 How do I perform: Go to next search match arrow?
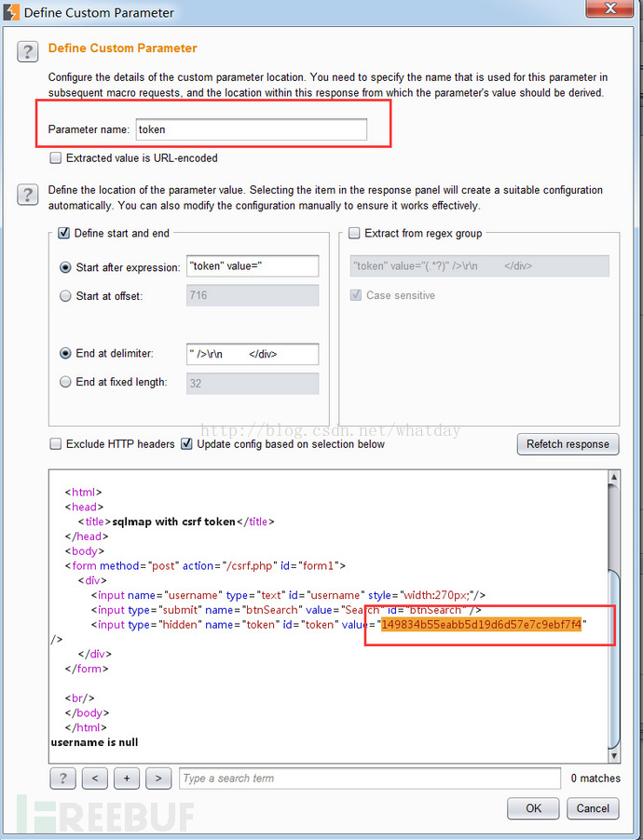(158, 779)
